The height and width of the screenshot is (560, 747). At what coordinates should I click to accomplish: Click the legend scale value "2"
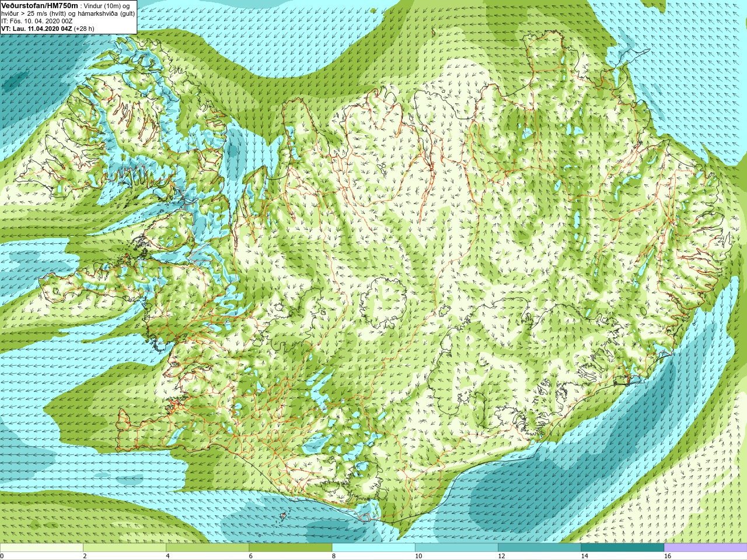[85, 556]
